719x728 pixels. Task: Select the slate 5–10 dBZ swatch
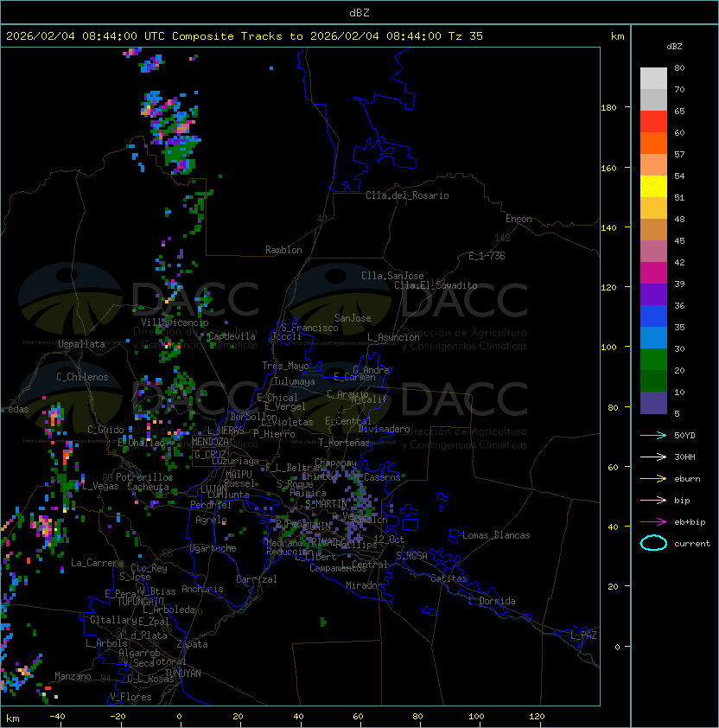click(653, 403)
